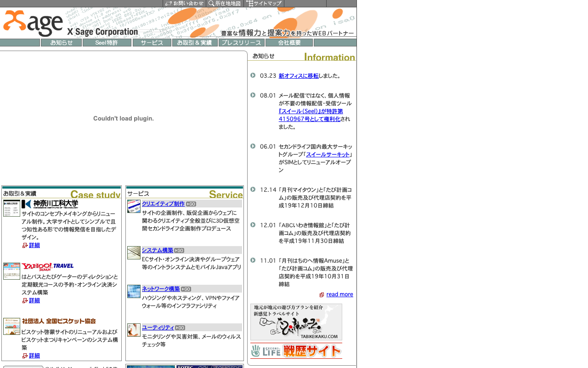This screenshot has width=588, height=368.
Task: Open the 会社概要 navigation tab
Action: tap(289, 43)
